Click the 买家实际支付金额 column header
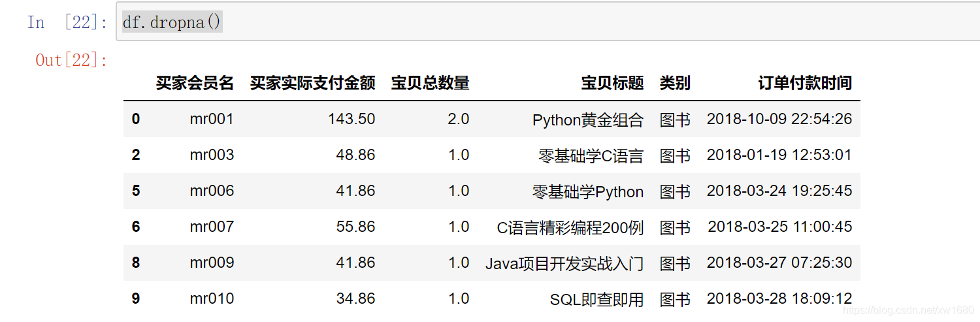Viewport: 980px width, 322px height. pos(313,83)
